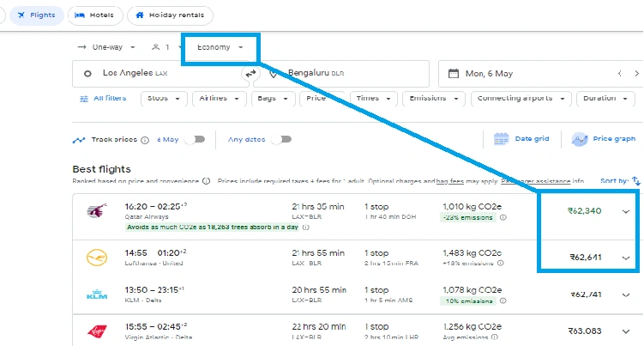Screen dimensions: 644x346
Task: Click the Date grid calendar icon
Action: point(501,139)
